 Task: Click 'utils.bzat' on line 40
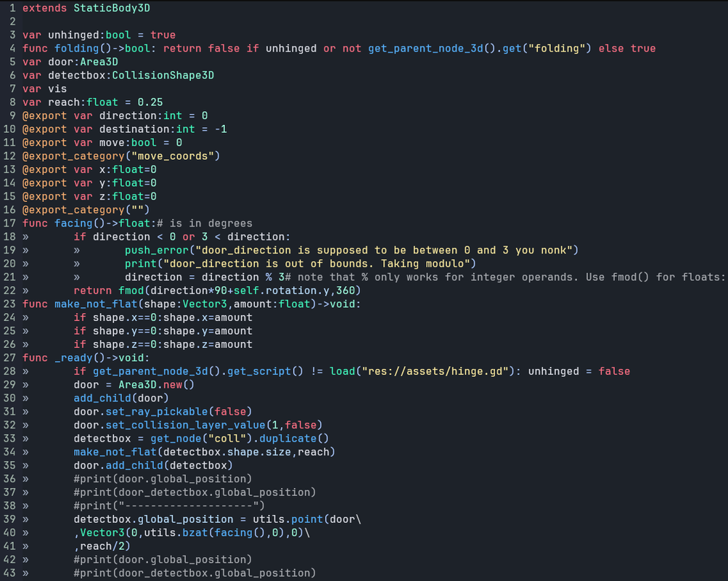click(176, 533)
